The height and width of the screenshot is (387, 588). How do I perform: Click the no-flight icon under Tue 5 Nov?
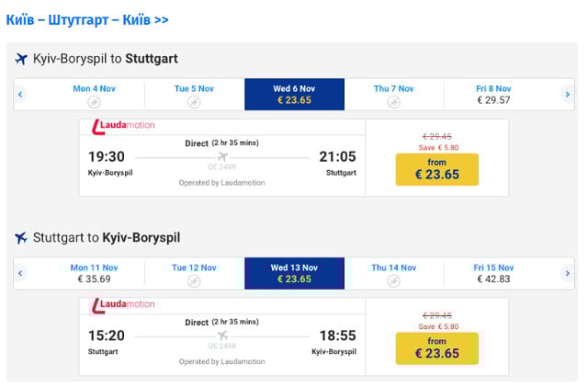tap(194, 101)
